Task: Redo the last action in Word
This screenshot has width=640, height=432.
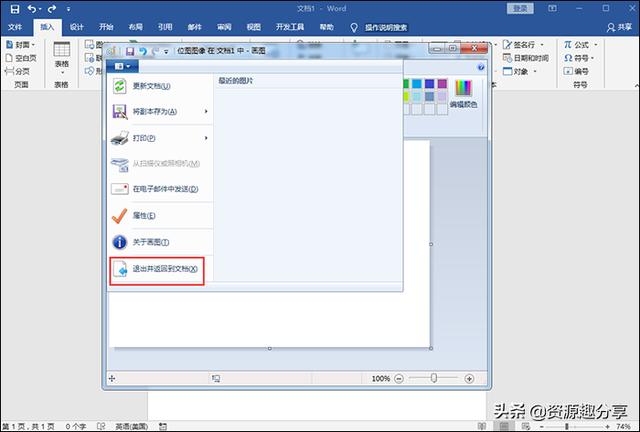Action: [x=52, y=9]
